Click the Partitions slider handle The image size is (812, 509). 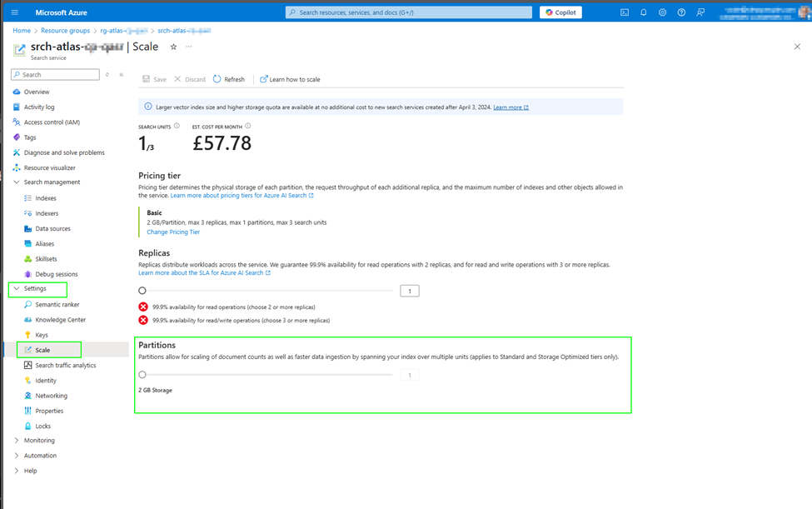[142, 374]
